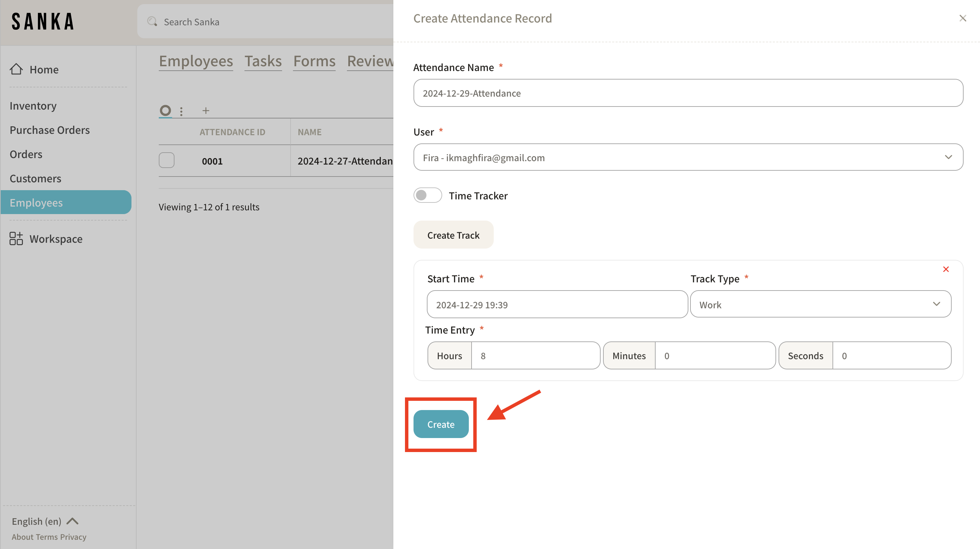Image resolution: width=980 pixels, height=549 pixels.
Task: Enable the Time Tracker toggle
Action: pos(428,195)
